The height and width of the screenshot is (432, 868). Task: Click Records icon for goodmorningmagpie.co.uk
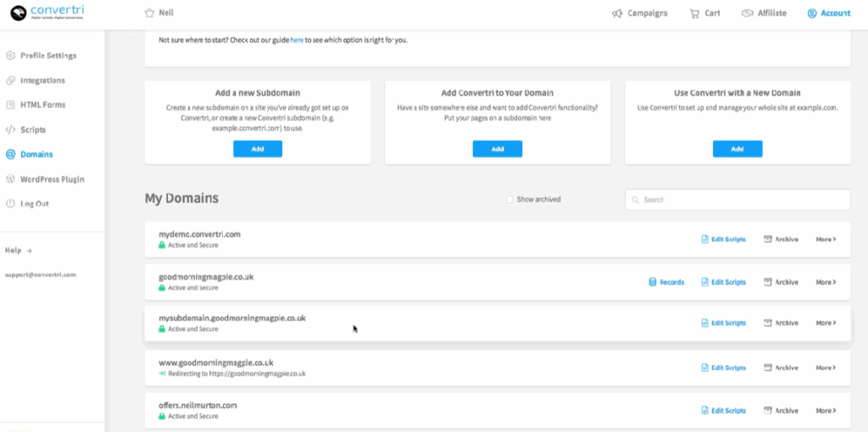[x=652, y=282]
